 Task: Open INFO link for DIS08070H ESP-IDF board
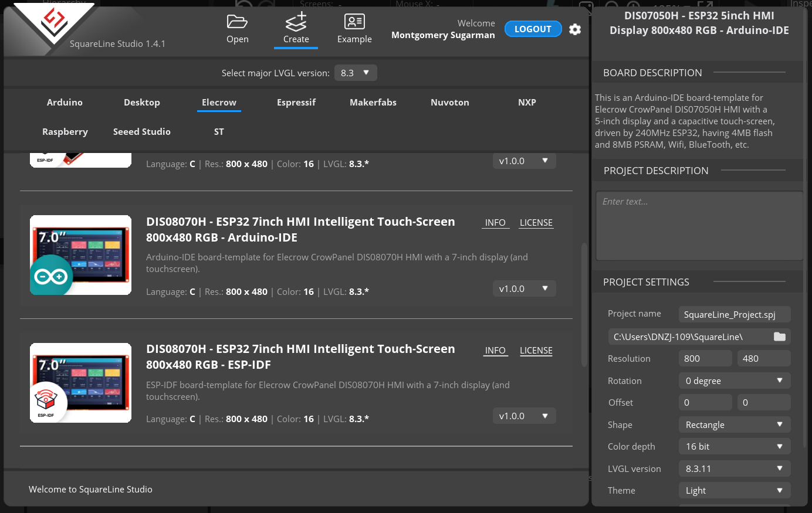click(495, 351)
